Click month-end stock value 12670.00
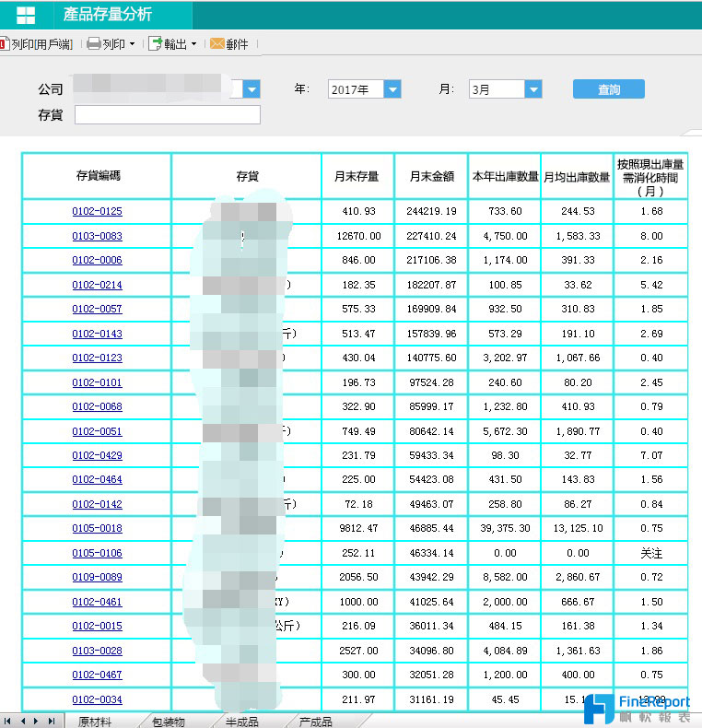Screen dimensions: 702x728 coord(358,236)
